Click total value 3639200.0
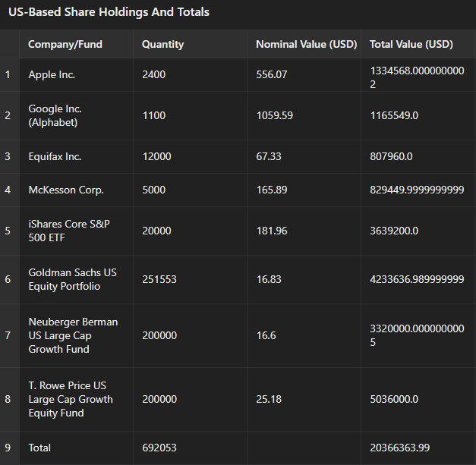 point(394,231)
